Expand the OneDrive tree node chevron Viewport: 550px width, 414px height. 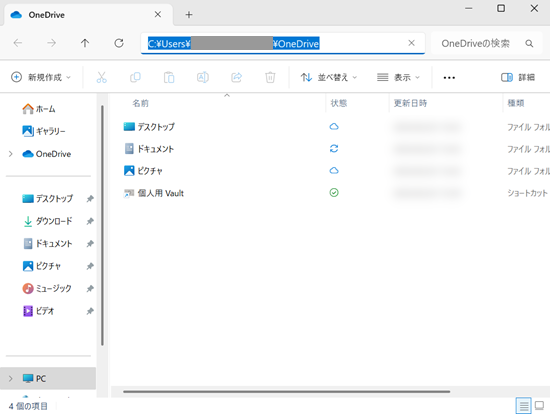point(11,154)
